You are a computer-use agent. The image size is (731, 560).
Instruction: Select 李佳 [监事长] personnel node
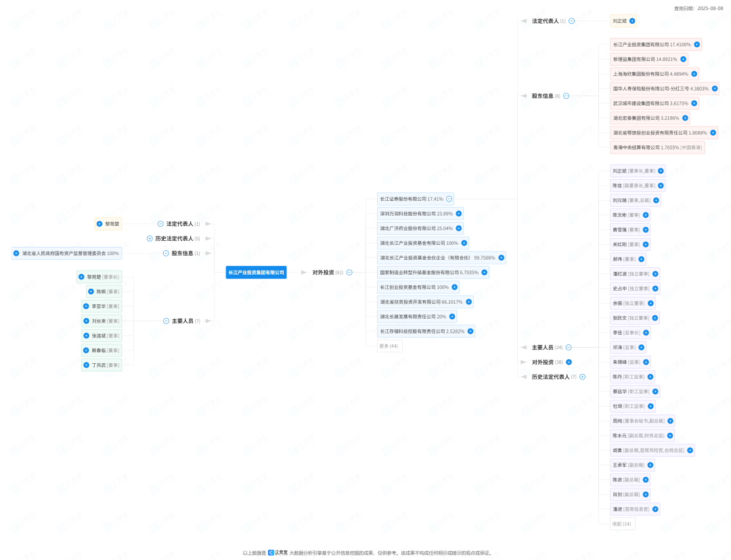[630, 333]
